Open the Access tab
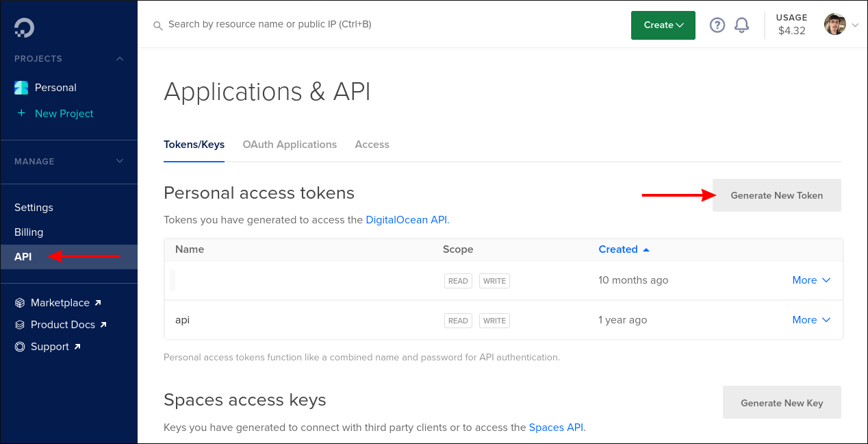 click(372, 145)
